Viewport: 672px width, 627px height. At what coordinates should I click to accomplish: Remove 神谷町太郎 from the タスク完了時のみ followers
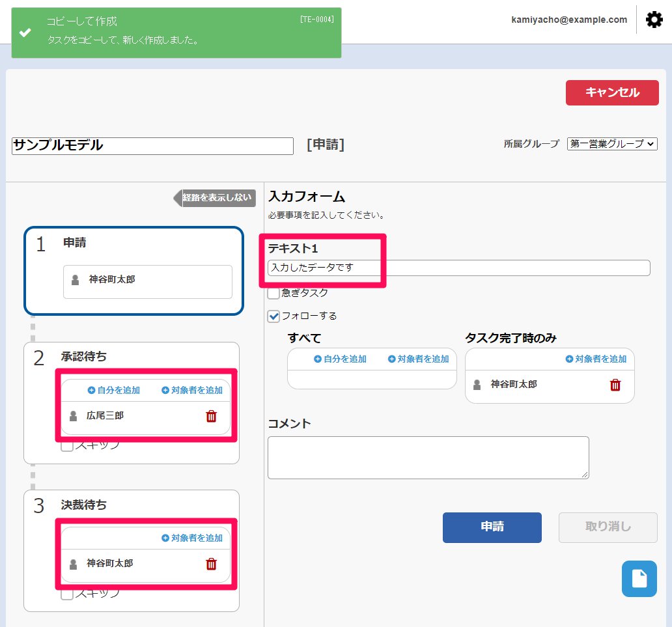[615, 385]
